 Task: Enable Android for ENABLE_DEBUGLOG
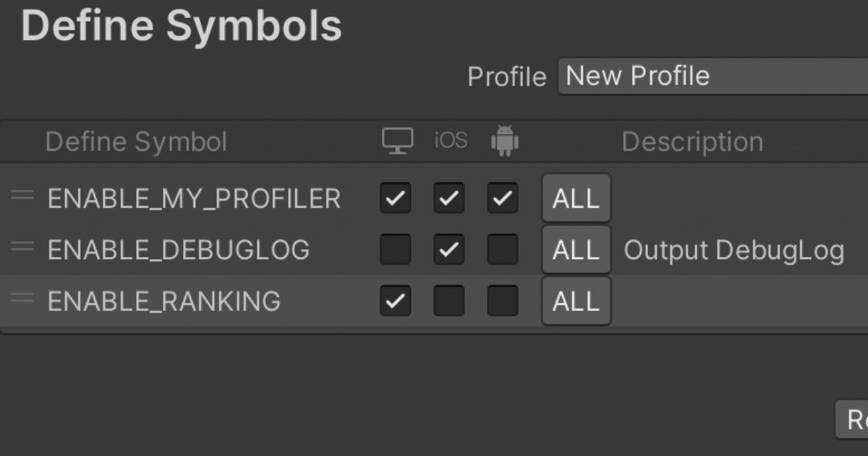click(x=503, y=250)
